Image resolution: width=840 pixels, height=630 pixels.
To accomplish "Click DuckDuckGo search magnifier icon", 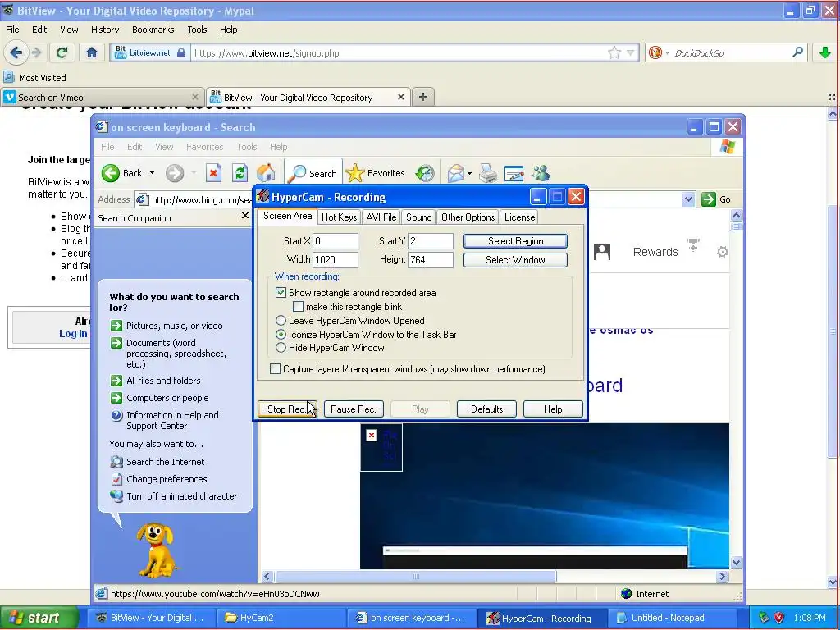I will tap(797, 52).
